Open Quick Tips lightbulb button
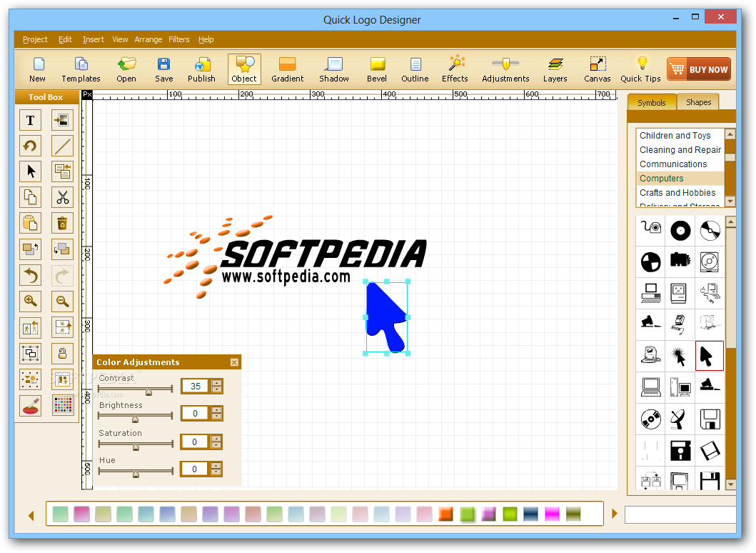Image resolution: width=756 pixels, height=553 pixels. coord(641,69)
